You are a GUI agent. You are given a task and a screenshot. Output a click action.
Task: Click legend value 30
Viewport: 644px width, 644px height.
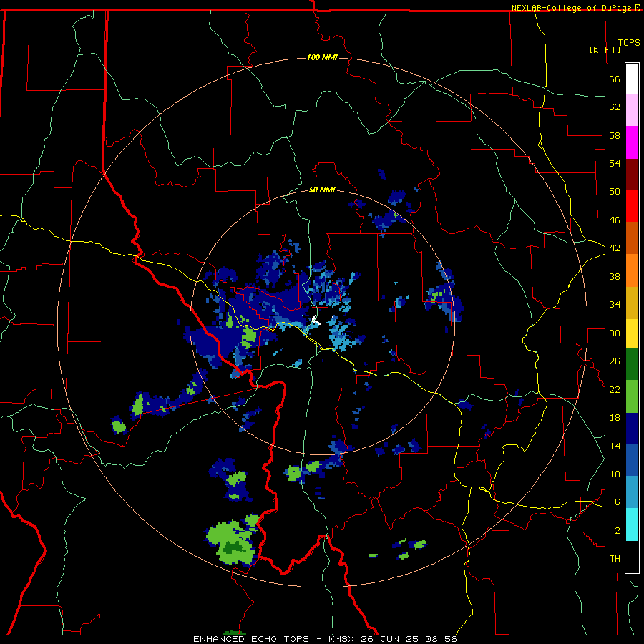615,333
